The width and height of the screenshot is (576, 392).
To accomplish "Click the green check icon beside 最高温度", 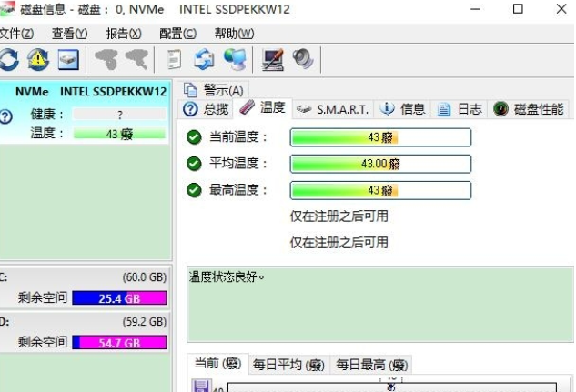I will [x=194, y=190].
